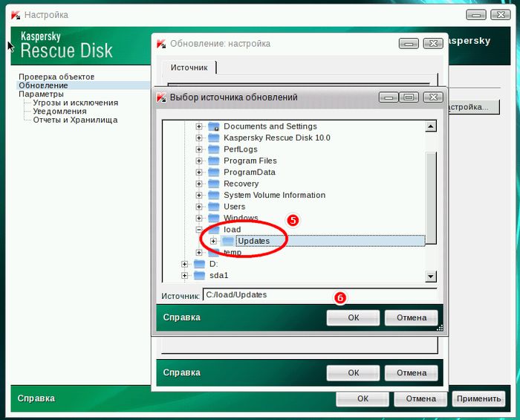Open Справка in Обновление: настройка dialog
This screenshot has width=520, height=420.
click(x=182, y=372)
